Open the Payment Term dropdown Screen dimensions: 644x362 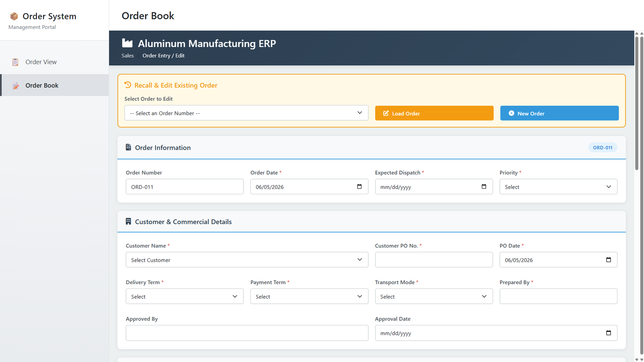coord(309,296)
